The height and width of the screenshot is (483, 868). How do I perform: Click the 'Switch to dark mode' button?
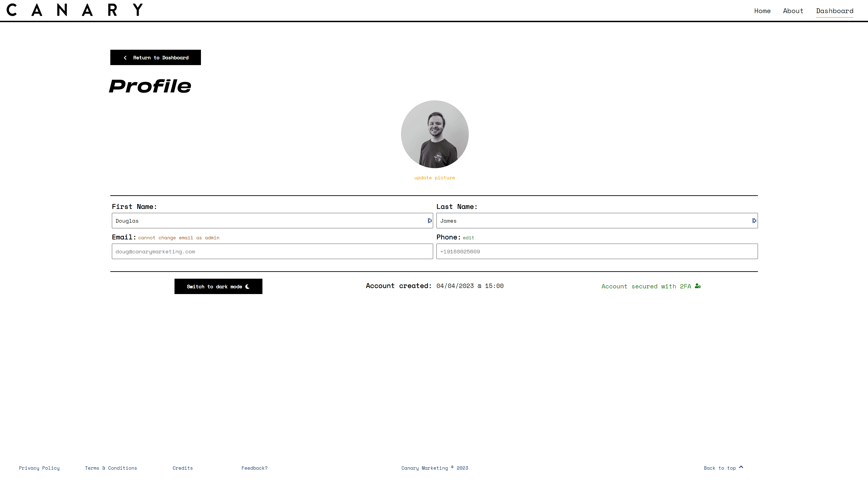pos(218,286)
